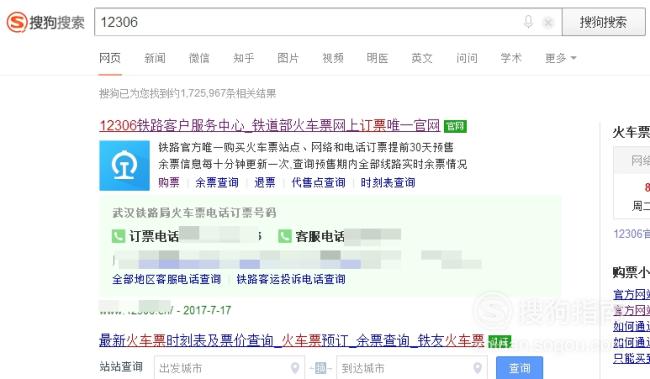650x379 pixels.
Task: Click the 代售点查询 sublink
Action: (x=318, y=182)
